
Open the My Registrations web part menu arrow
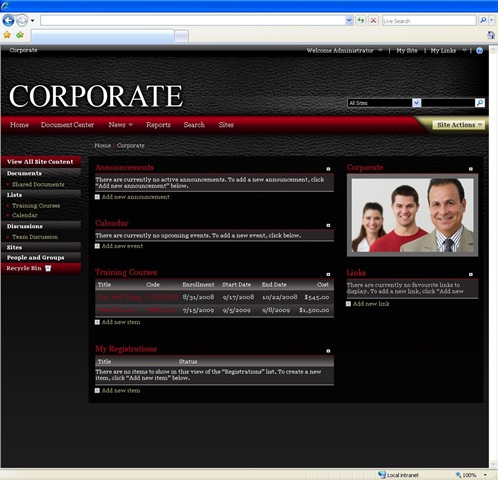point(328,351)
